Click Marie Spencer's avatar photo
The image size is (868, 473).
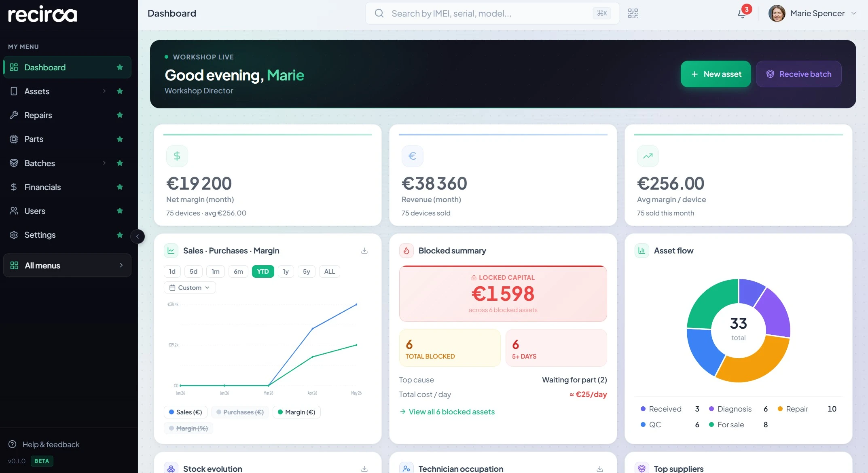[777, 13]
